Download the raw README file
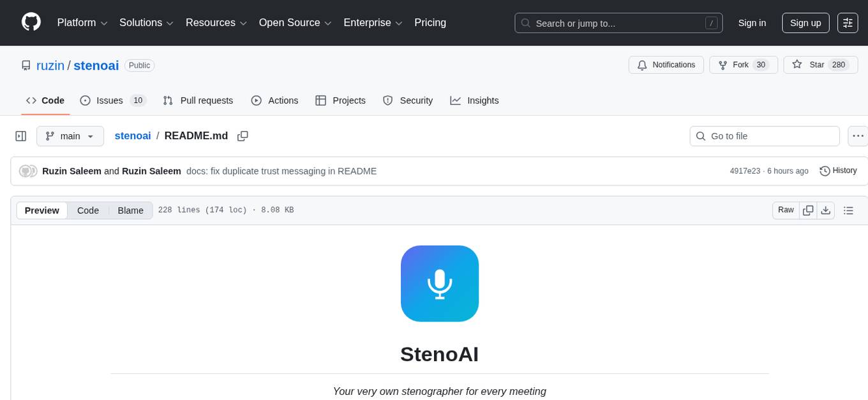The width and height of the screenshot is (868, 400). coord(826,210)
